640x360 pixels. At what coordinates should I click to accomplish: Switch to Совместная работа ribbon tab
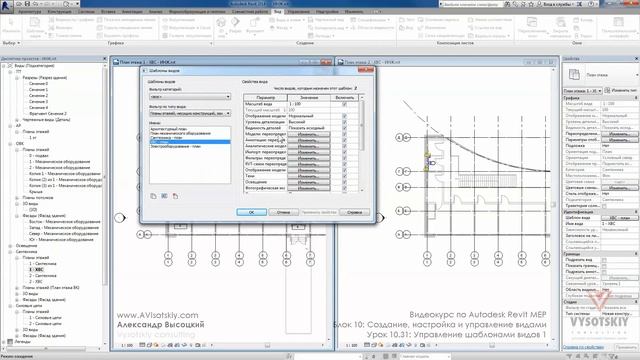(250, 12)
